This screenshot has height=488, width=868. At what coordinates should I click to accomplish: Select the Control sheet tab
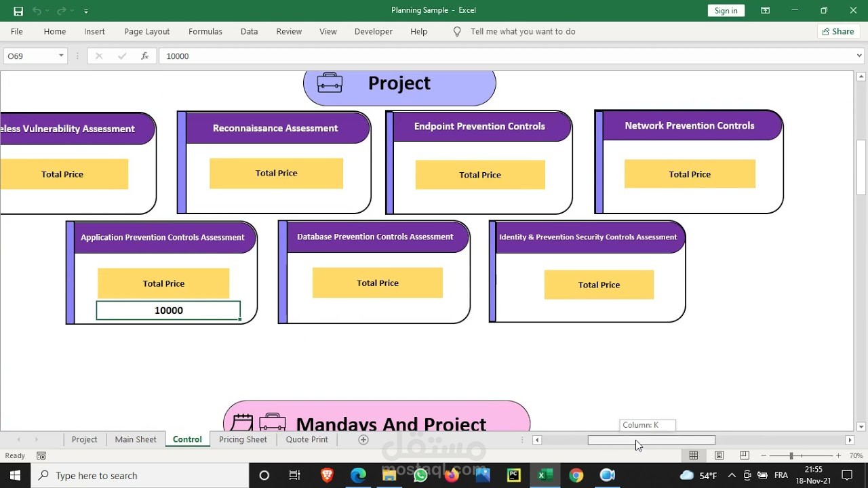[x=187, y=439]
